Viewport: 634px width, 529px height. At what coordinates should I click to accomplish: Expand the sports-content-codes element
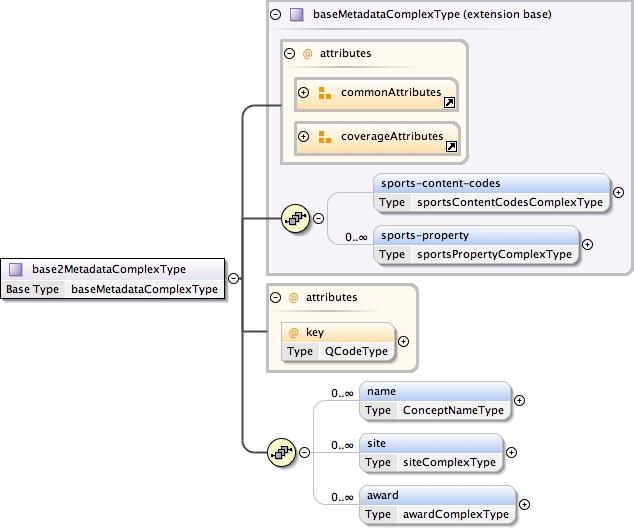click(x=618, y=192)
